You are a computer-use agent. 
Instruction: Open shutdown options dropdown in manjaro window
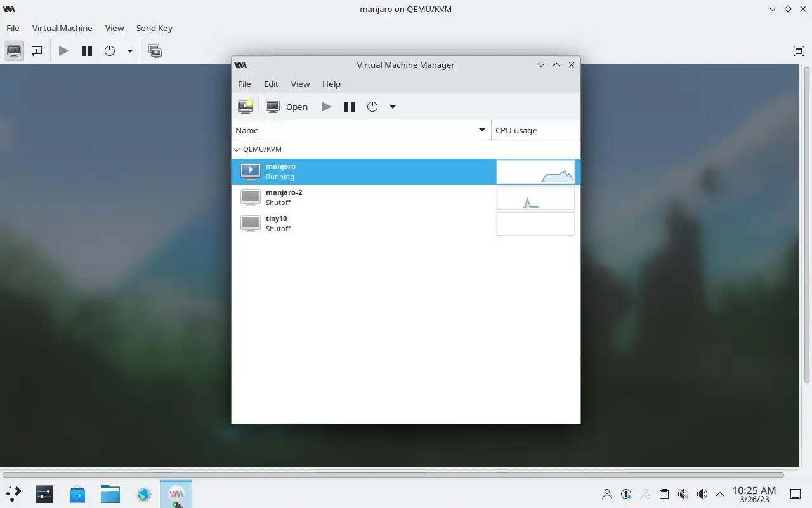(129, 51)
